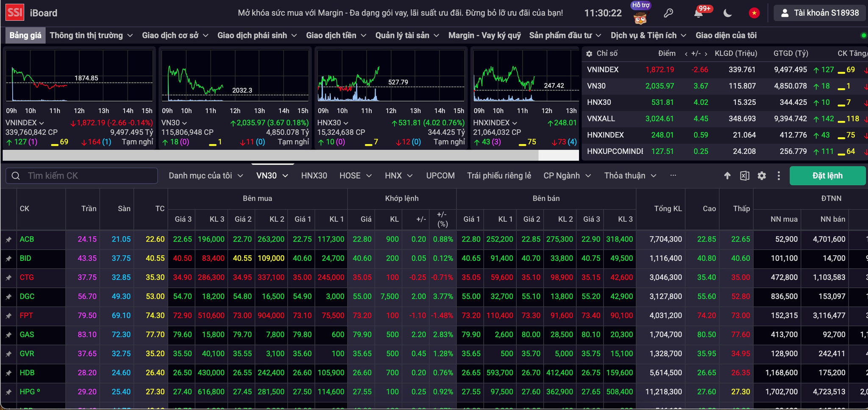Open the Hỗ trợ support mascot
Screen dimensions: 868x410
pyautogui.click(x=640, y=13)
